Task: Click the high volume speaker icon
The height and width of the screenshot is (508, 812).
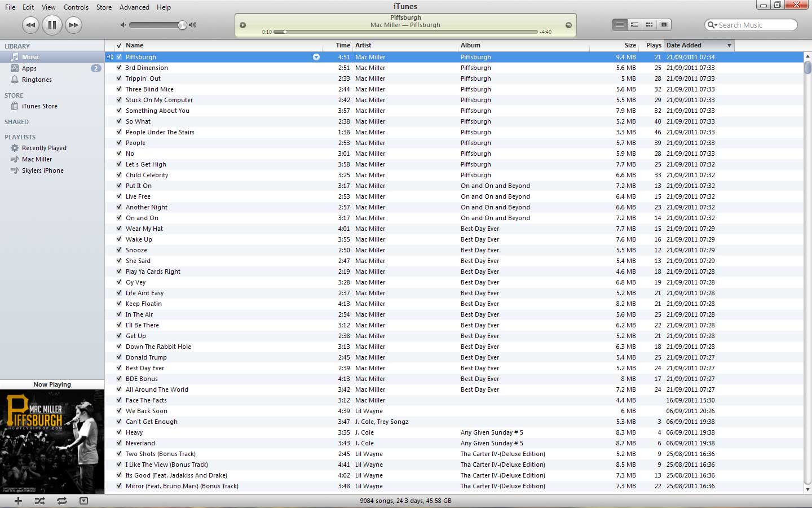Action: 193,25
